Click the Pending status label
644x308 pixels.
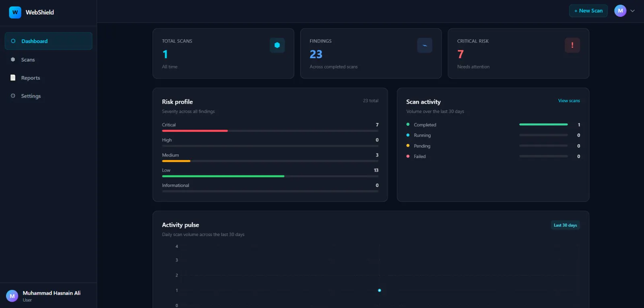(422, 146)
